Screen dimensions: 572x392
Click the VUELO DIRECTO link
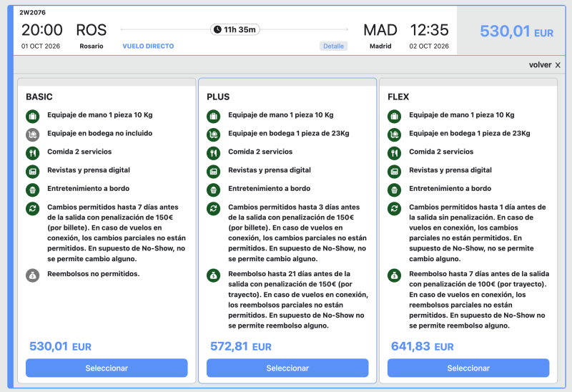coord(148,46)
